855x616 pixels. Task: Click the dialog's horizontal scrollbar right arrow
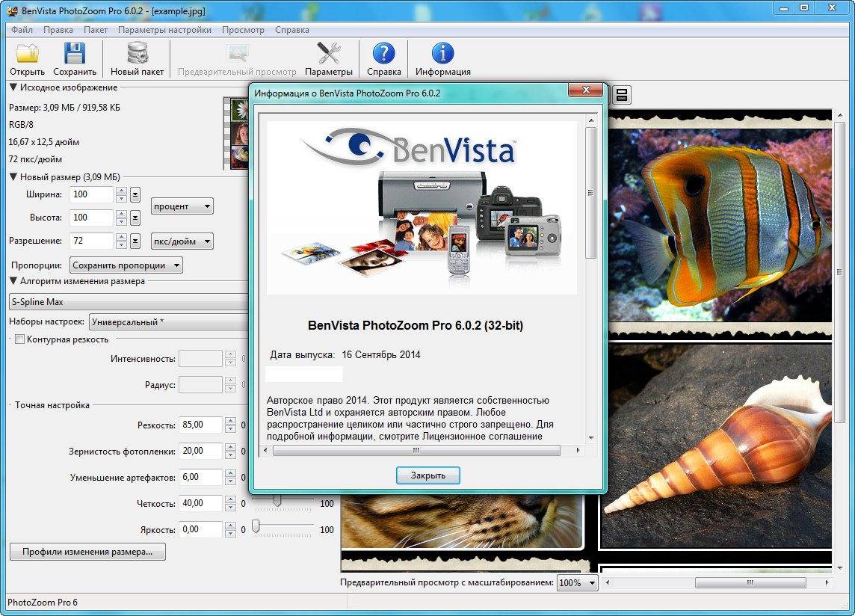(578, 450)
